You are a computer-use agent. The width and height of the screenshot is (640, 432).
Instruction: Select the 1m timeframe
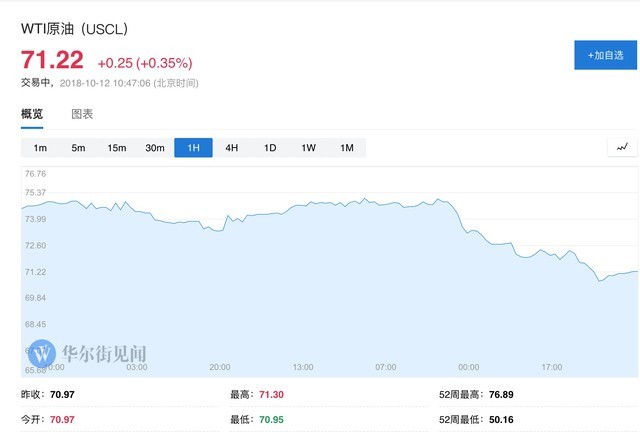pos(40,148)
